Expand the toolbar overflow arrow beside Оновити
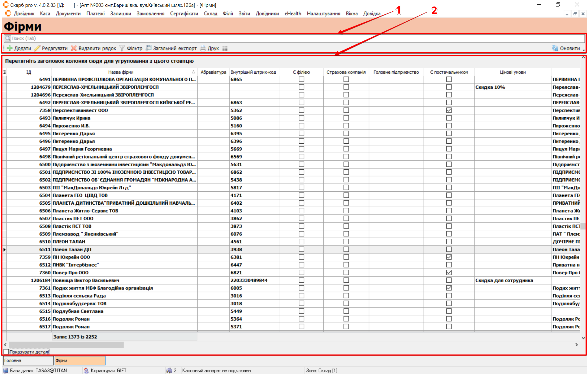588x374 pixels. coord(584,50)
